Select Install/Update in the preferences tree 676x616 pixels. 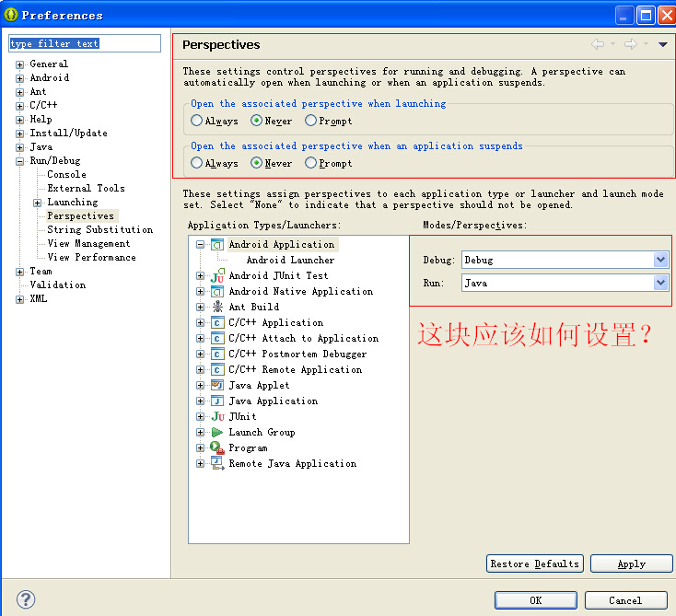[x=68, y=134]
